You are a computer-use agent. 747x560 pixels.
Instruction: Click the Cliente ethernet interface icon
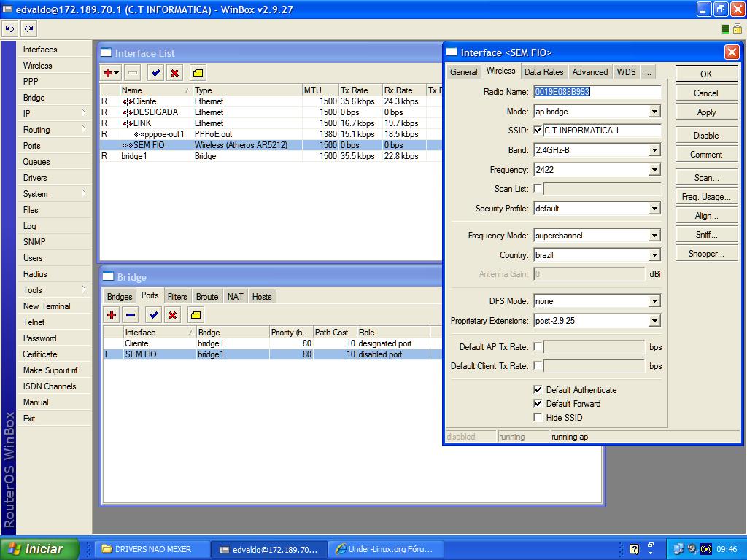127,101
